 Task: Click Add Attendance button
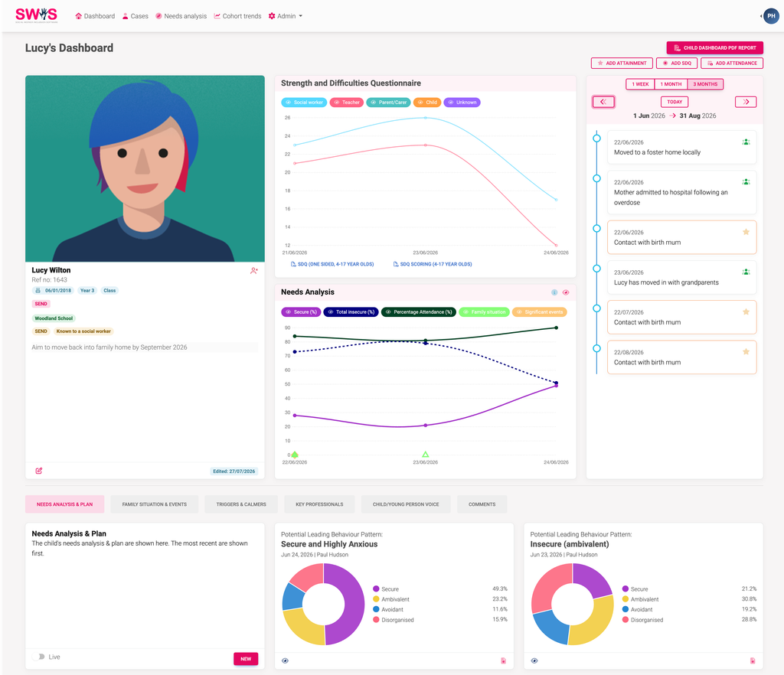(731, 63)
